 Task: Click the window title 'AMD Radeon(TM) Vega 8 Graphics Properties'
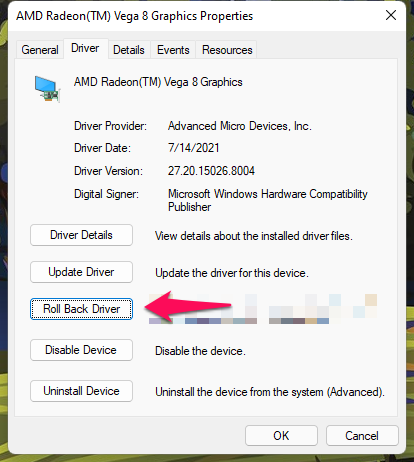click(x=135, y=16)
